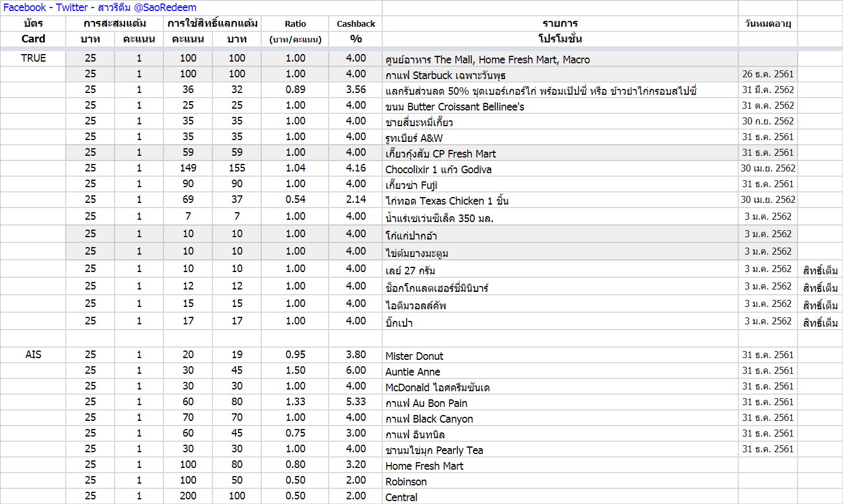The image size is (843, 504).
Task: Select the ratio value '0.95' in Mister Donut row
Action: click(x=296, y=355)
